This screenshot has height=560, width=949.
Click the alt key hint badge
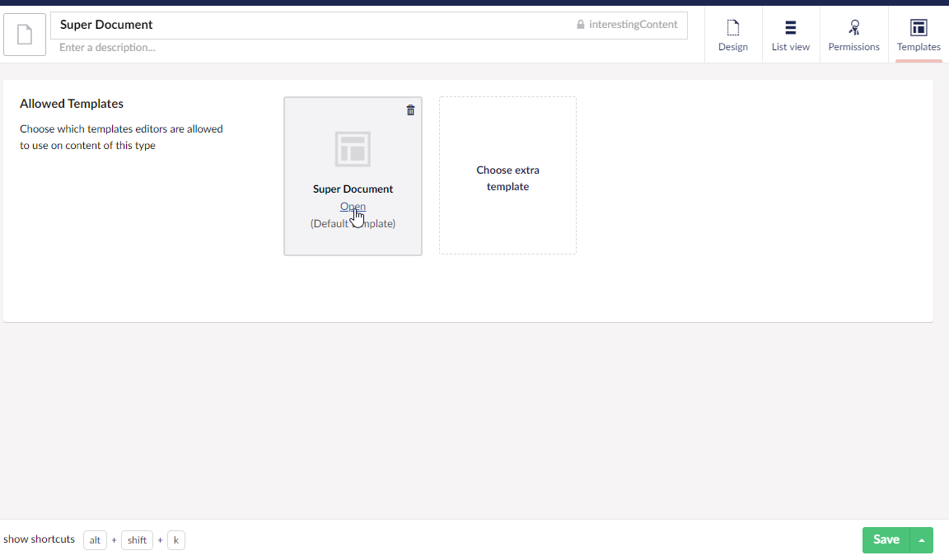(x=94, y=539)
